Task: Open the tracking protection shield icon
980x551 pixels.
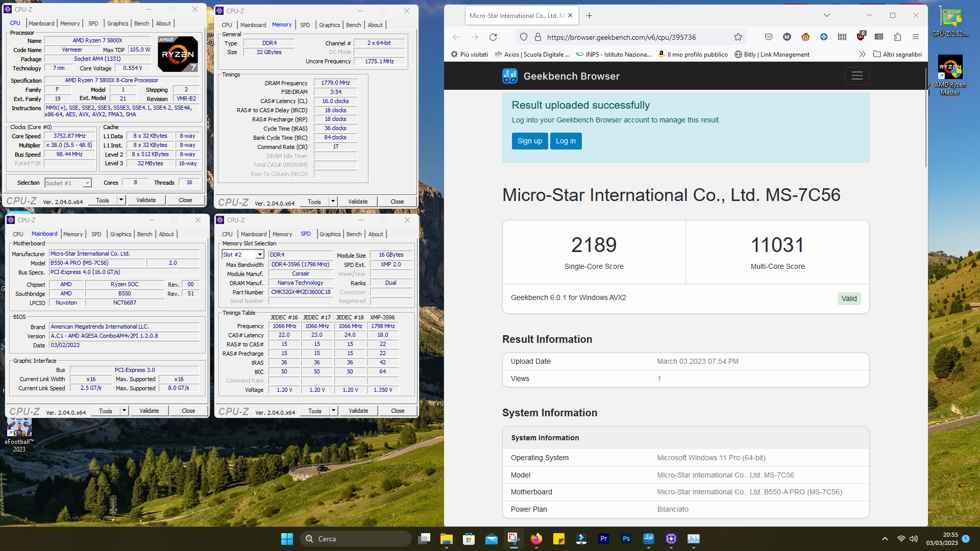Action: coord(523,37)
